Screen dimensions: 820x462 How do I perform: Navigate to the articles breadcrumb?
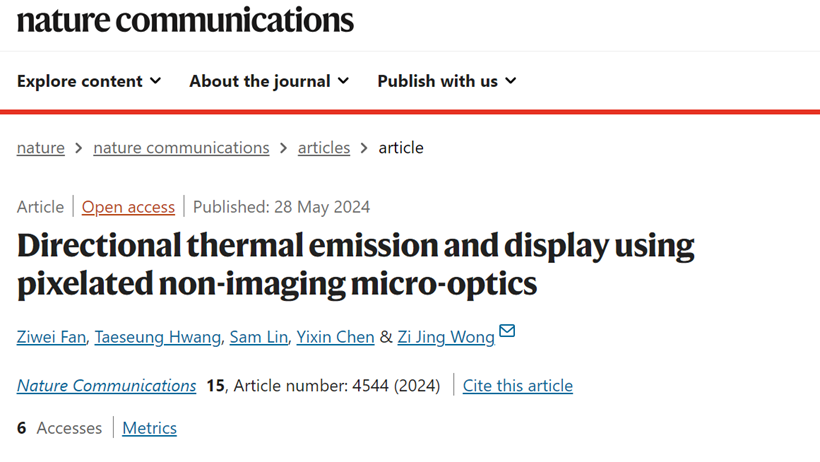tap(324, 148)
